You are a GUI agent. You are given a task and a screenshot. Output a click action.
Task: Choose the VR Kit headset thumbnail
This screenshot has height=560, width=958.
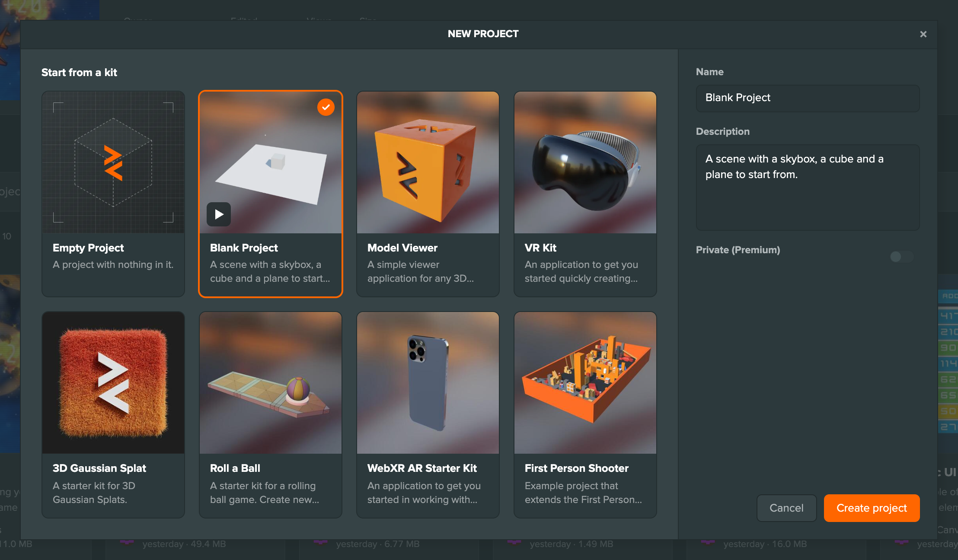coord(585,162)
